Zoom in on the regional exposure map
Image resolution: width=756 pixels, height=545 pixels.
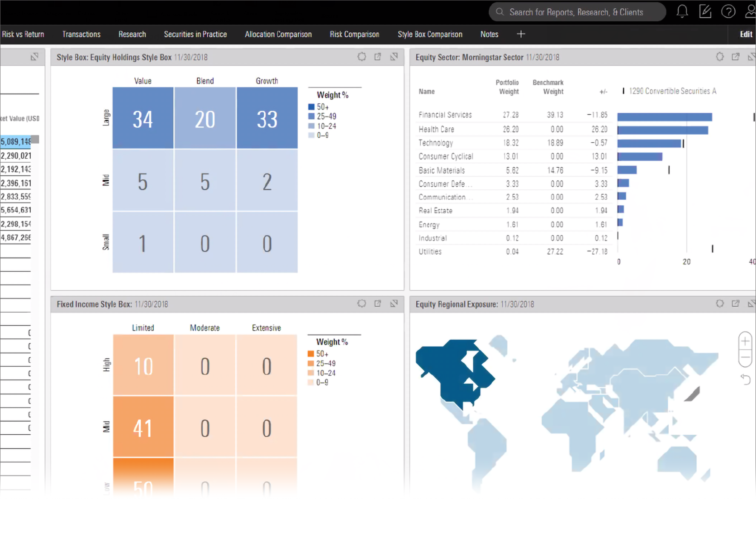click(x=745, y=341)
